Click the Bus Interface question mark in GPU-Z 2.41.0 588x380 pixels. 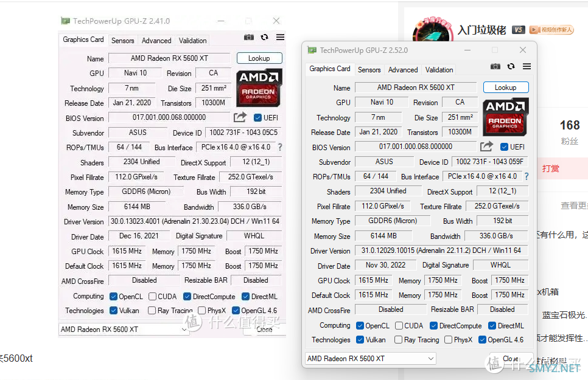coord(280,147)
